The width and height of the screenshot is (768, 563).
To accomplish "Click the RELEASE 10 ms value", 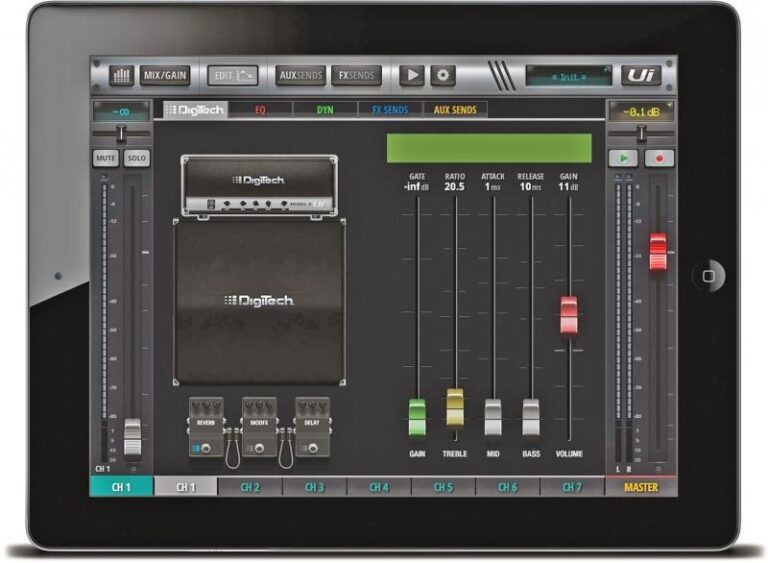I will [x=530, y=187].
